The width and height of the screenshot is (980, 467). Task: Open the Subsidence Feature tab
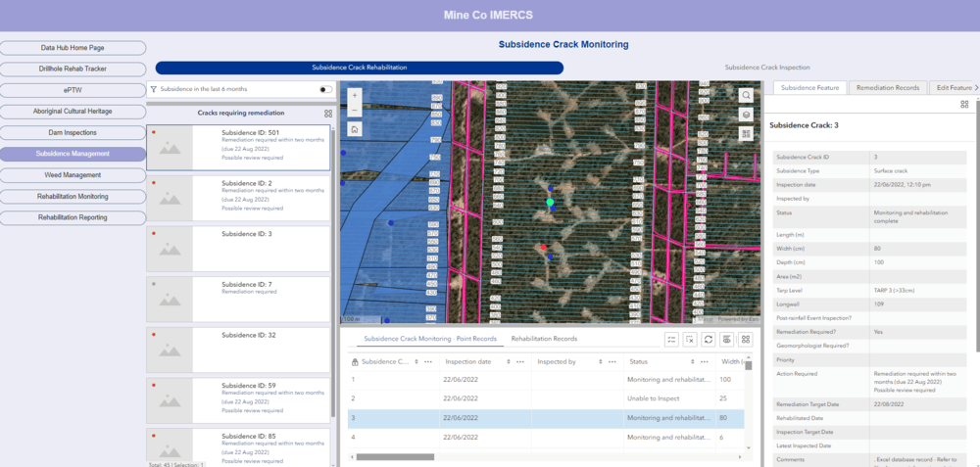click(810, 88)
